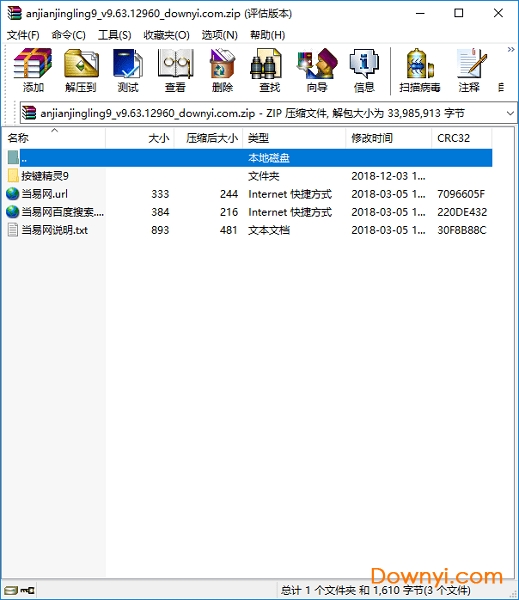This screenshot has width=519, height=600.
Task: Click the archive icon in the address bar
Action: (x=29, y=113)
